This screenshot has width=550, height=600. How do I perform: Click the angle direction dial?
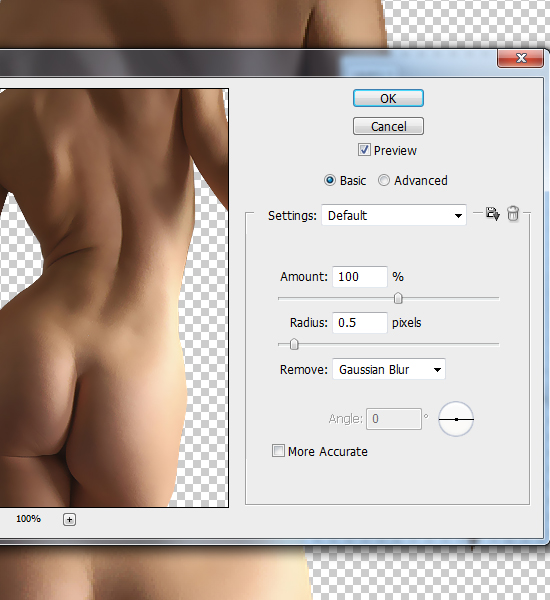(x=456, y=419)
